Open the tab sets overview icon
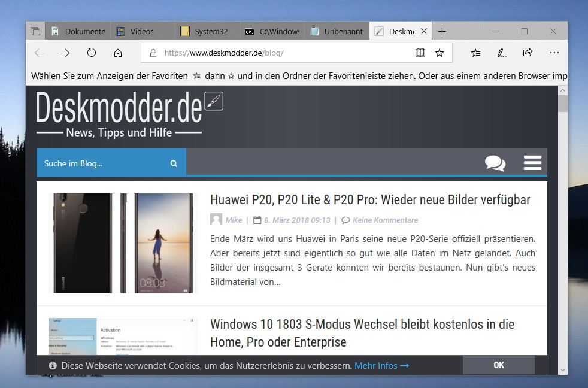 pos(35,31)
